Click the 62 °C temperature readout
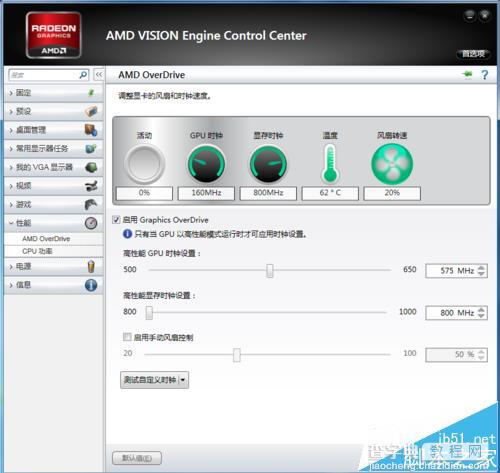 [x=330, y=193]
